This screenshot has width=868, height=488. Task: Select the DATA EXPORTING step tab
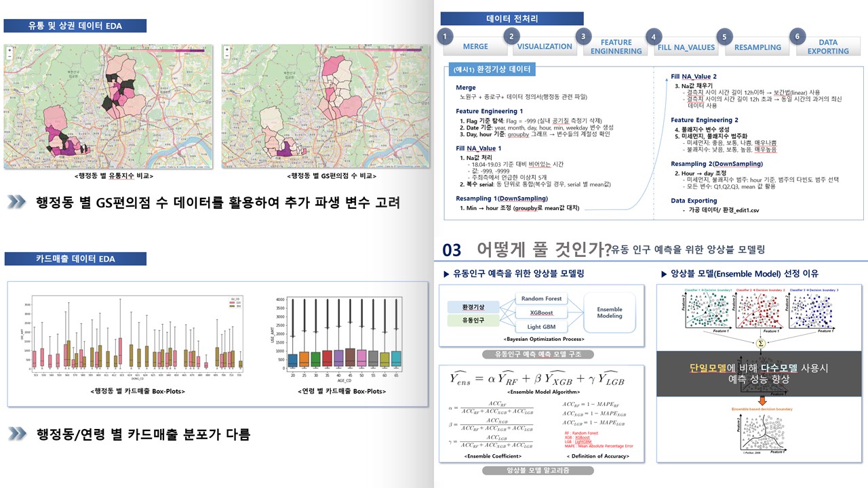click(828, 47)
